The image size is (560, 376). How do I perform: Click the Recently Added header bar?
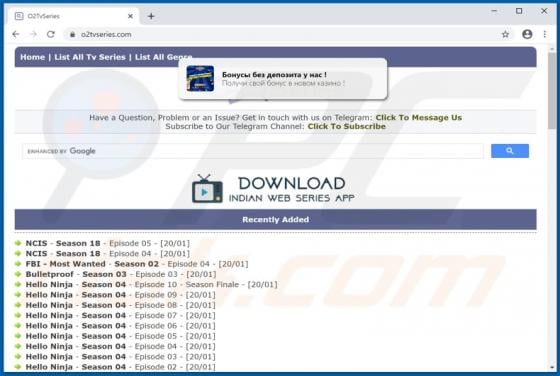tap(275, 220)
